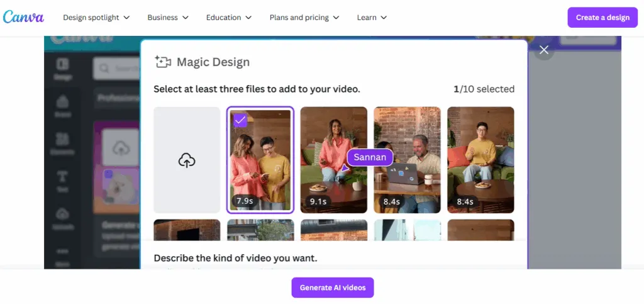Open the Learn menu
Image resolution: width=644 pixels, height=304 pixels.
pos(372,18)
